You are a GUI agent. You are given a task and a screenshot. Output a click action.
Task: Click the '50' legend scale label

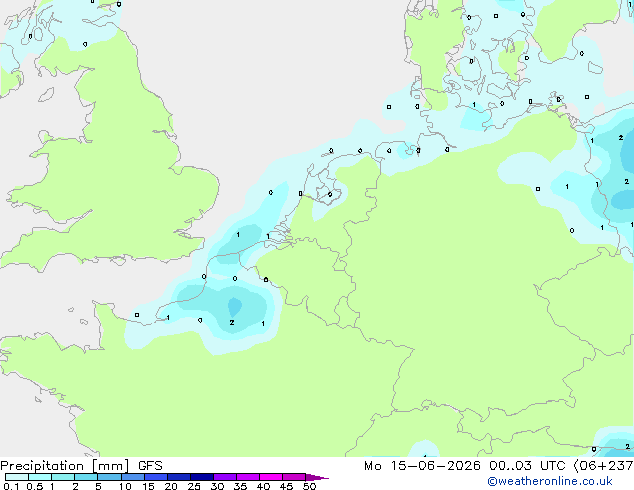tap(309, 486)
